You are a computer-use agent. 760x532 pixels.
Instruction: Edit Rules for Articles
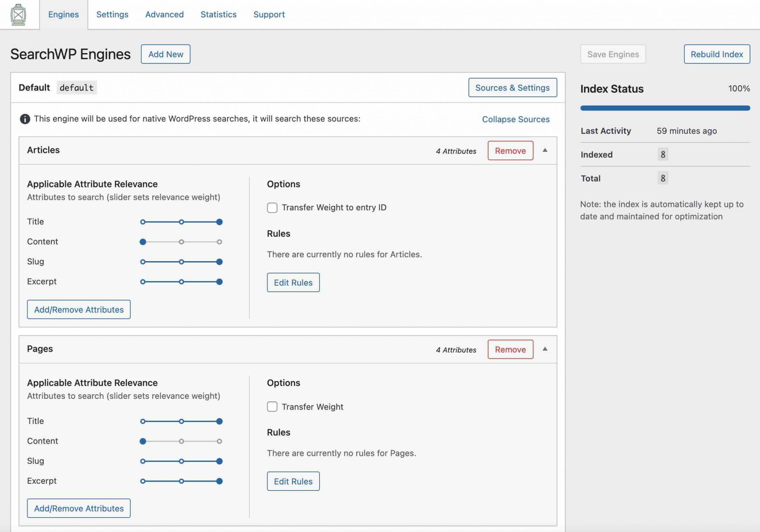(293, 283)
